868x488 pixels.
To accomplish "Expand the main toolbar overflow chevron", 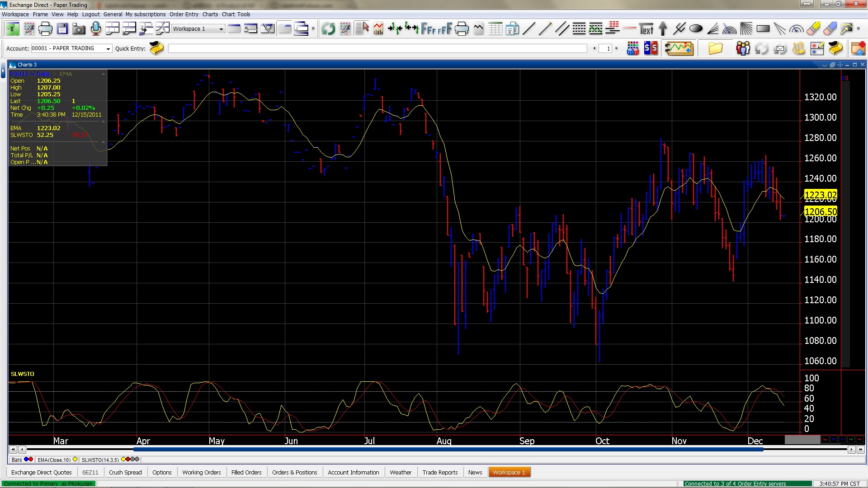I will pos(313,28).
